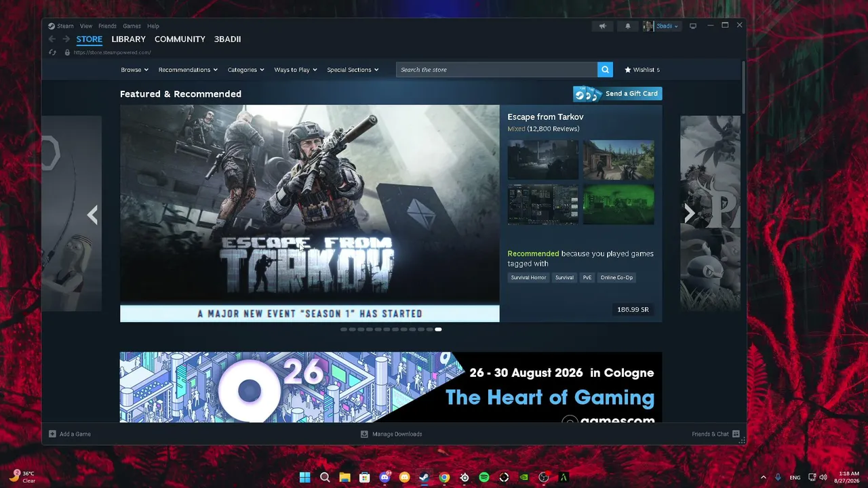The image size is (868, 488).
Task: Open the Escape from Tarkov title link
Action: coord(545,117)
